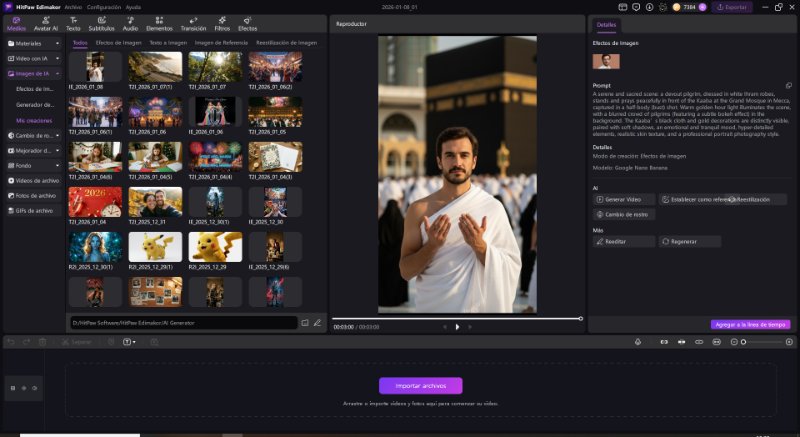Expand the Fondo section
800x437 pixels.
tap(34, 165)
